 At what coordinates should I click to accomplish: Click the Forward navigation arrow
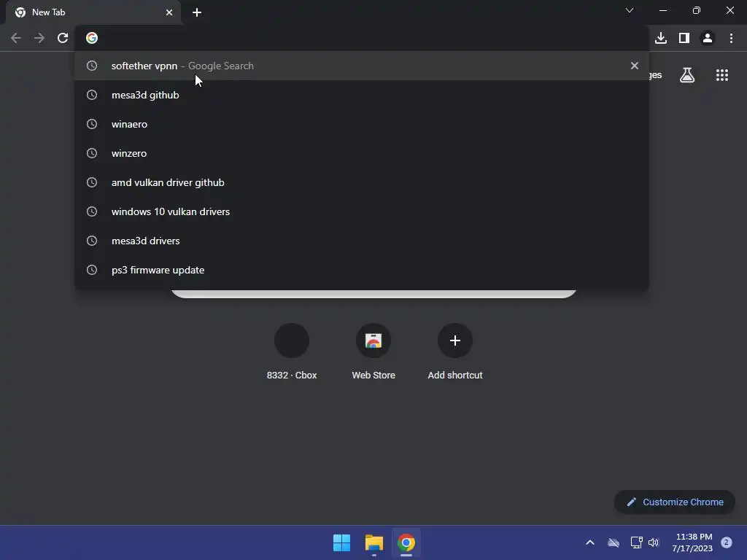pyautogui.click(x=39, y=38)
